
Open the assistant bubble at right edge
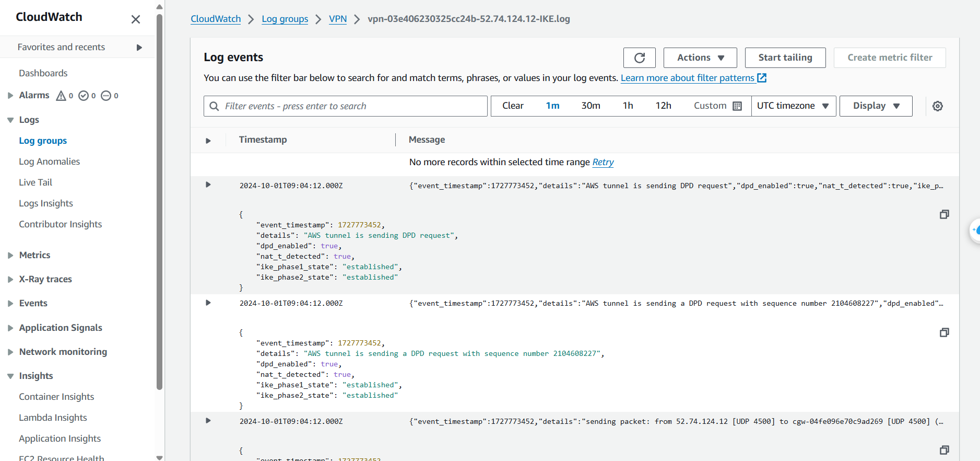975,230
